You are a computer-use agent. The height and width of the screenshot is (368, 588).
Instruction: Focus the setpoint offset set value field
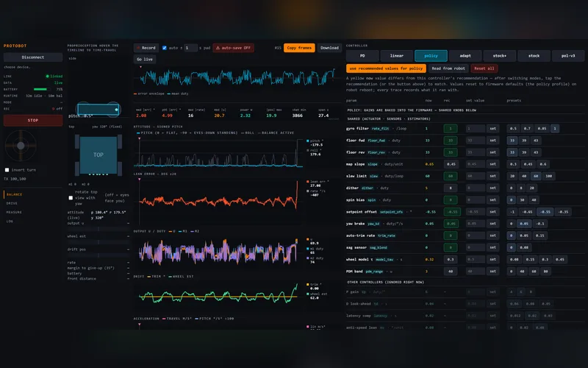(476, 212)
